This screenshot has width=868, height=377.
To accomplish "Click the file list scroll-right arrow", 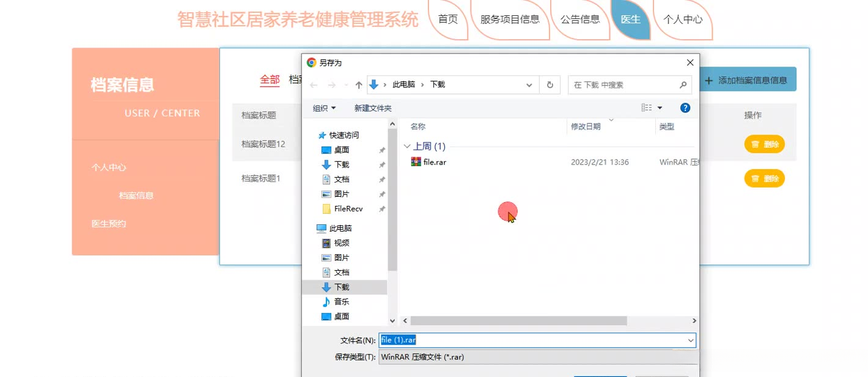I will 694,320.
